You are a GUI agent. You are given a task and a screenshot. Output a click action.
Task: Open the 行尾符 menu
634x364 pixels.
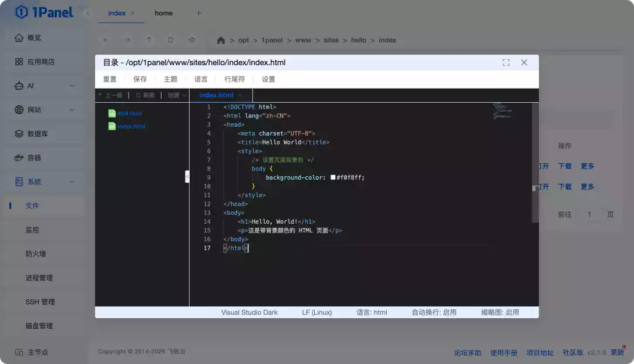(234, 79)
